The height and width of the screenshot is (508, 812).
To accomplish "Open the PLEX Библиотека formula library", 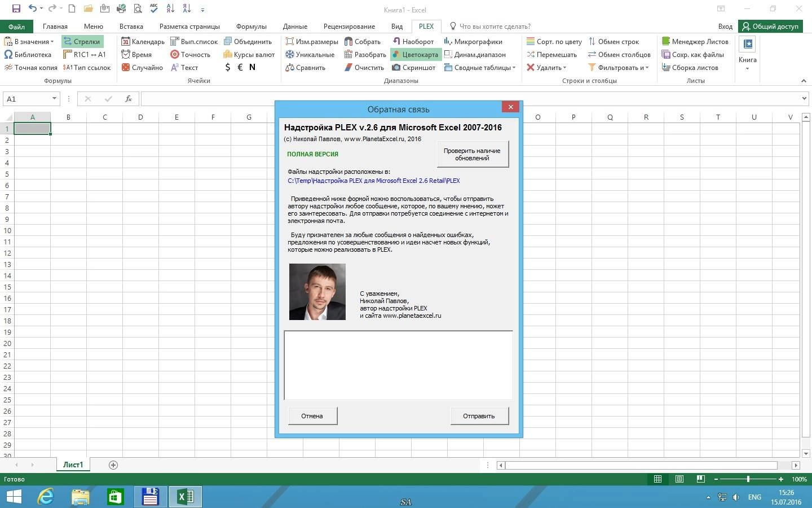I will click(x=28, y=55).
